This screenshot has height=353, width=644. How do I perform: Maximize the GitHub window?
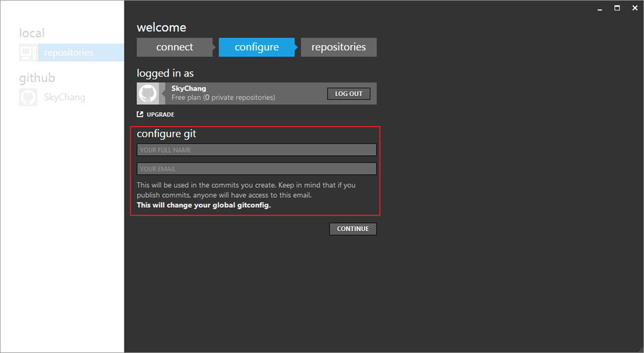pyautogui.click(x=617, y=8)
